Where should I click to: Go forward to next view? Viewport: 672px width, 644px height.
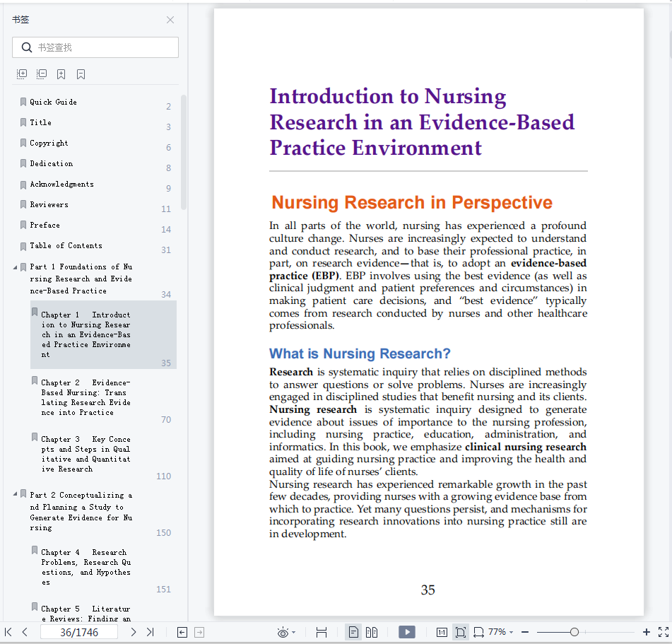coord(199,632)
